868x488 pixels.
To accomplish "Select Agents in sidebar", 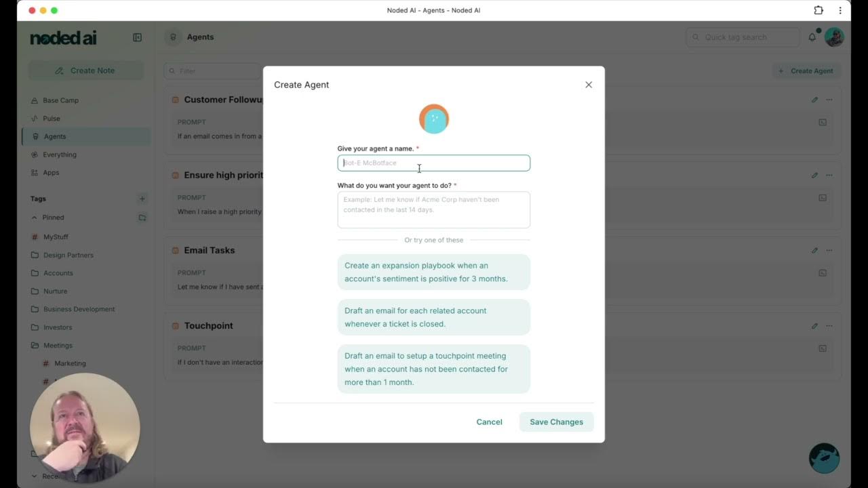I will tap(87, 136).
